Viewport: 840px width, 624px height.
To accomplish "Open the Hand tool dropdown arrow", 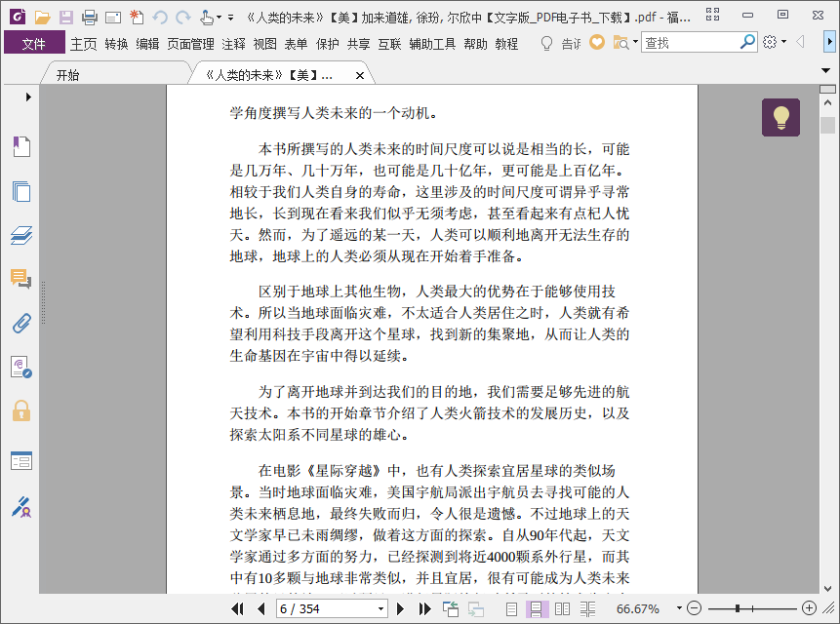I will (x=220, y=18).
